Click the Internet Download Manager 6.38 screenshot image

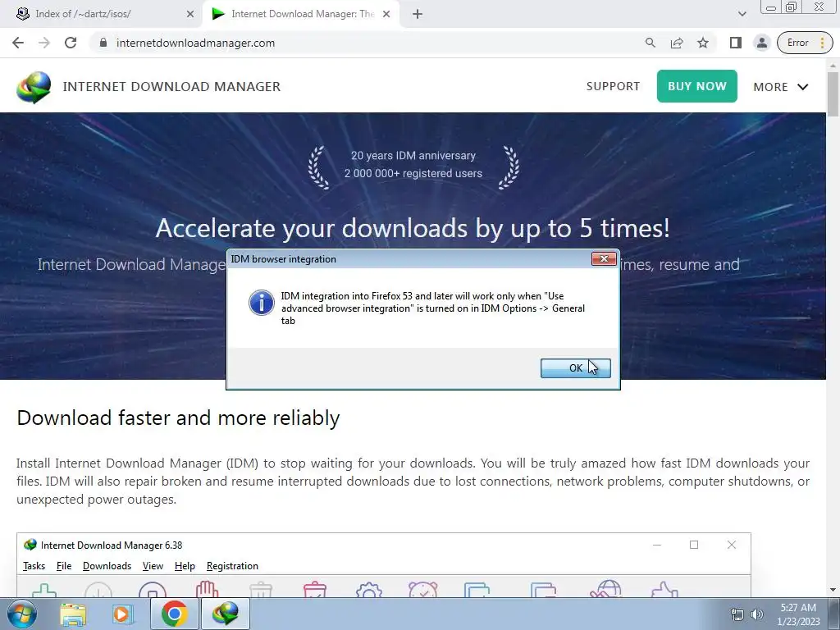coord(384,564)
